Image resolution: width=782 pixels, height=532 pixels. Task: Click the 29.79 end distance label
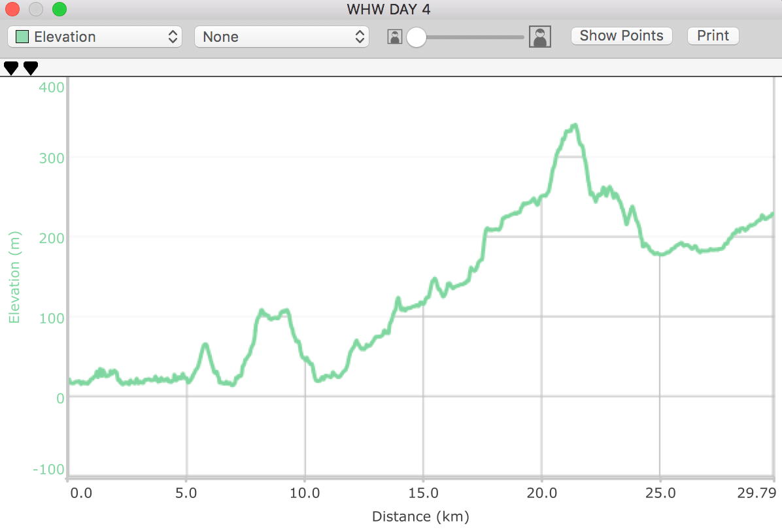click(x=760, y=493)
